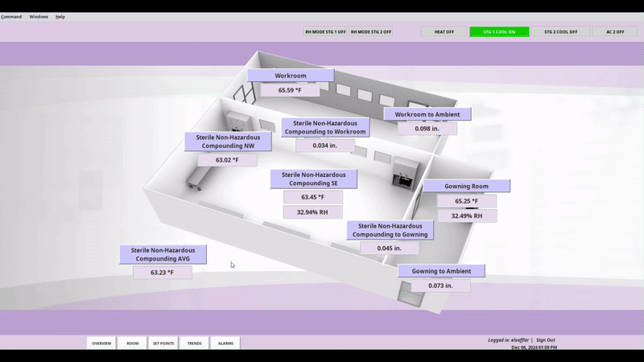Click the Sign Out link
644x362 pixels.
[545, 340]
